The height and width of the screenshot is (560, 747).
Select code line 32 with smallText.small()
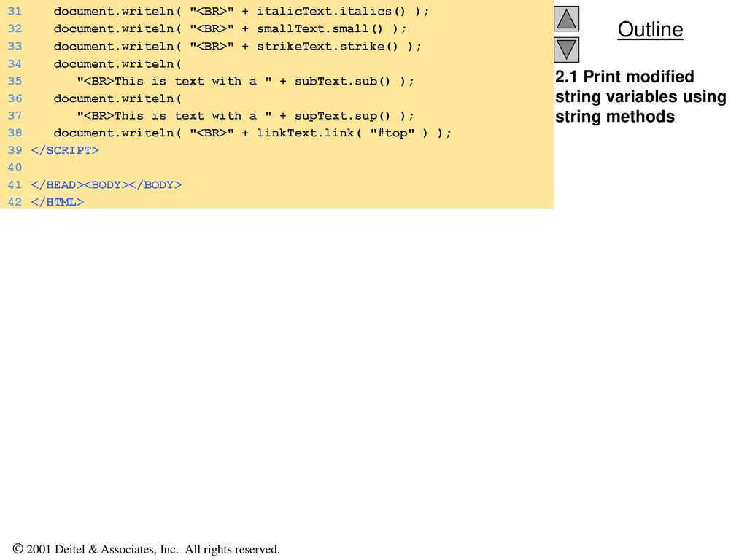point(230,28)
